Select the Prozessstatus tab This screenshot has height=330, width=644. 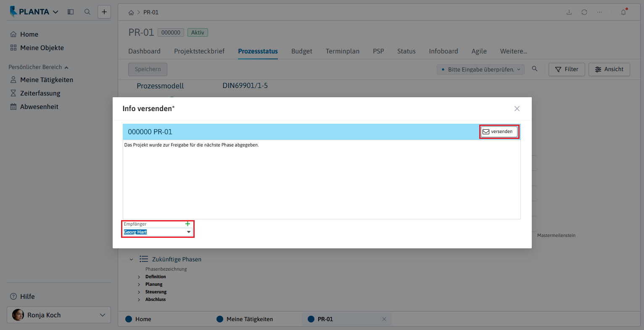coord(258,51)
